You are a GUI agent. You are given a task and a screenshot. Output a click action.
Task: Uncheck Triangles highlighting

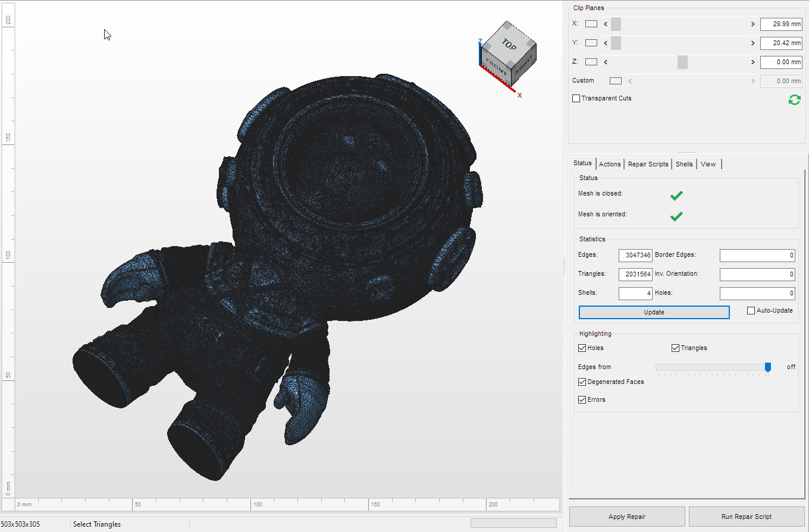(675, 348)
